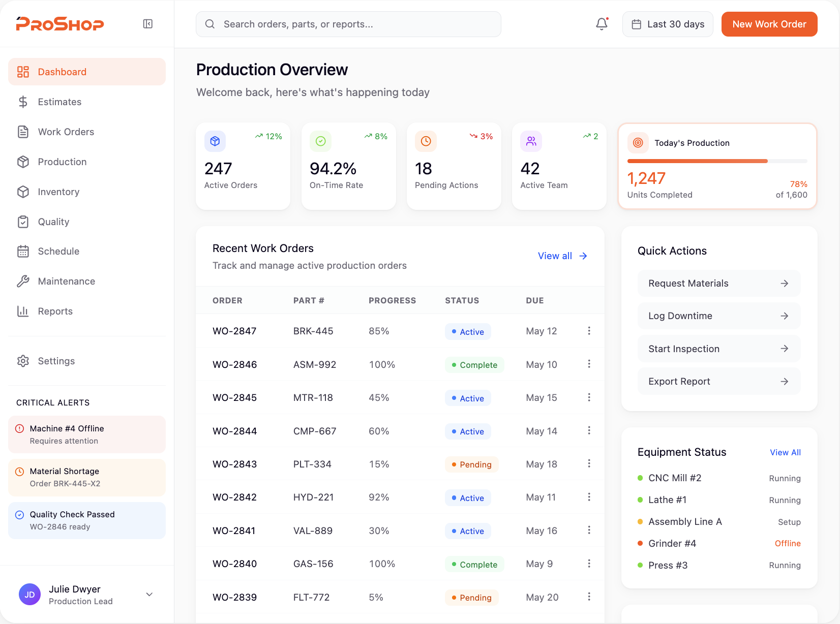Click the Active Team people icon
The width and height of the screenshot is (840, 624).
coord(531,141)
